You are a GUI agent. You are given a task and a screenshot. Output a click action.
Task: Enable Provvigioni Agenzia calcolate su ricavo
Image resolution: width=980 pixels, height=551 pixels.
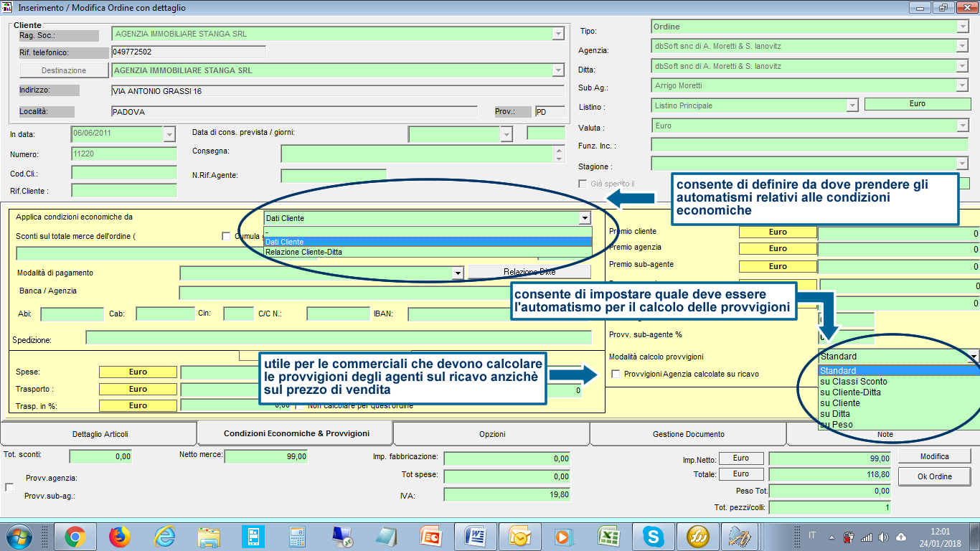[x=616, y=374]
